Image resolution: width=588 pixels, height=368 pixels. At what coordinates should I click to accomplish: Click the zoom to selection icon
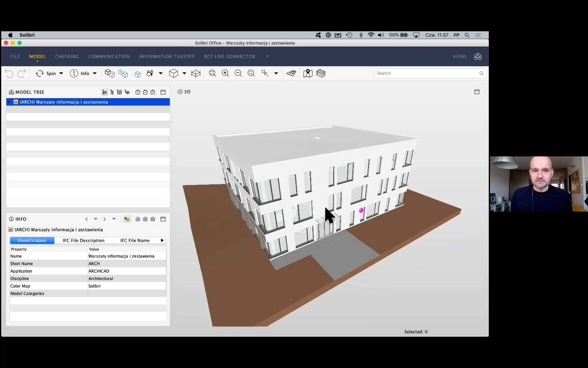tap(251, 73)
